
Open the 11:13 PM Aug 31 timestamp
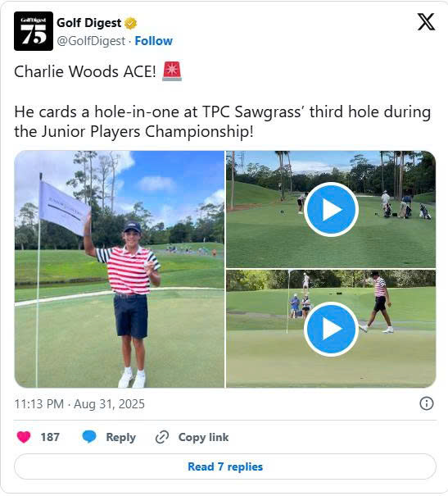tap(79, 404)
